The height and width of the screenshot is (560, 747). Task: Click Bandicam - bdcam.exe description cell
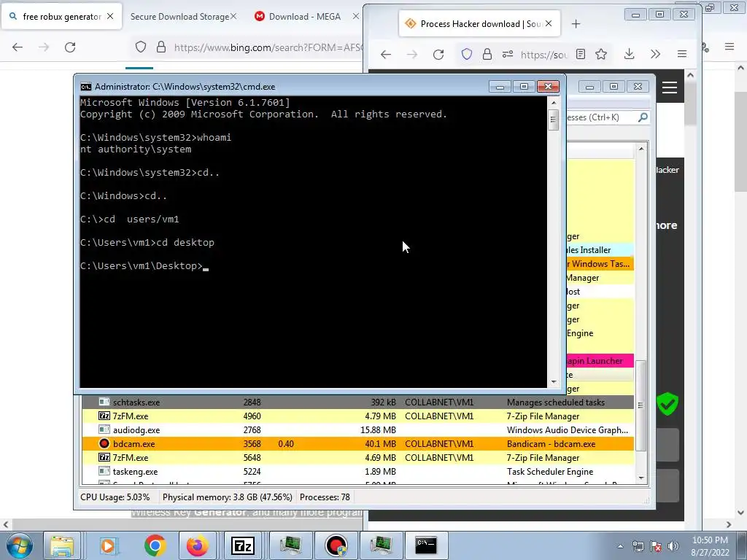click(551, 444)
